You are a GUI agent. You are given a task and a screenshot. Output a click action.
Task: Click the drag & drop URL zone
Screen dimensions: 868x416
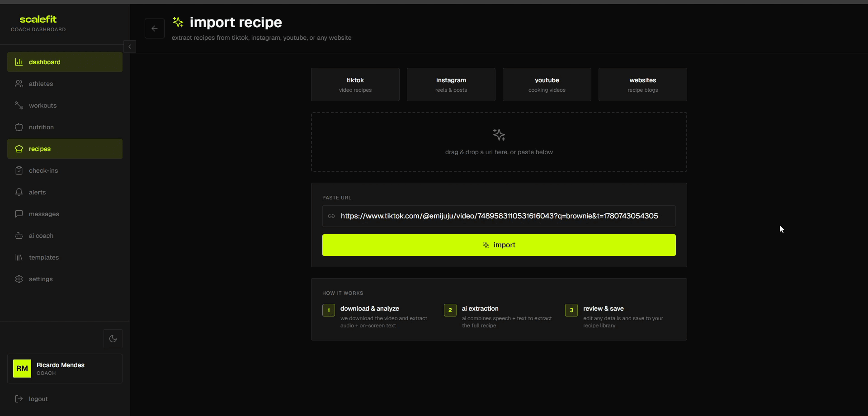tap(499, 142)
